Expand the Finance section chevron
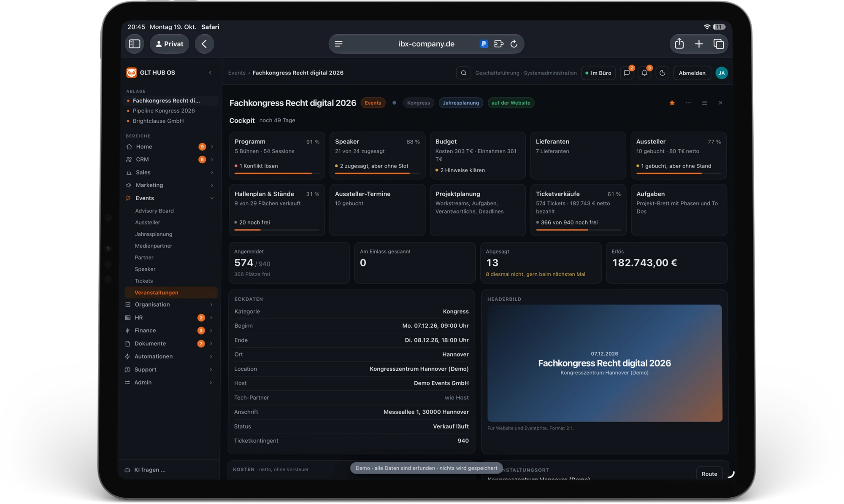The width and height of the screenshot is (844, 504). point(211,331)
